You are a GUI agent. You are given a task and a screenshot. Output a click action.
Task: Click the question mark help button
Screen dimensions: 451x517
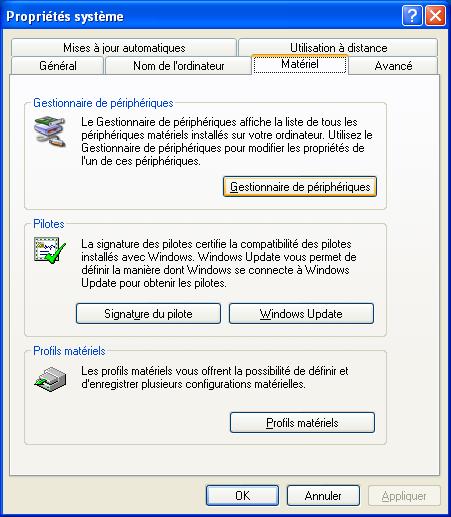tap(412, 15)
